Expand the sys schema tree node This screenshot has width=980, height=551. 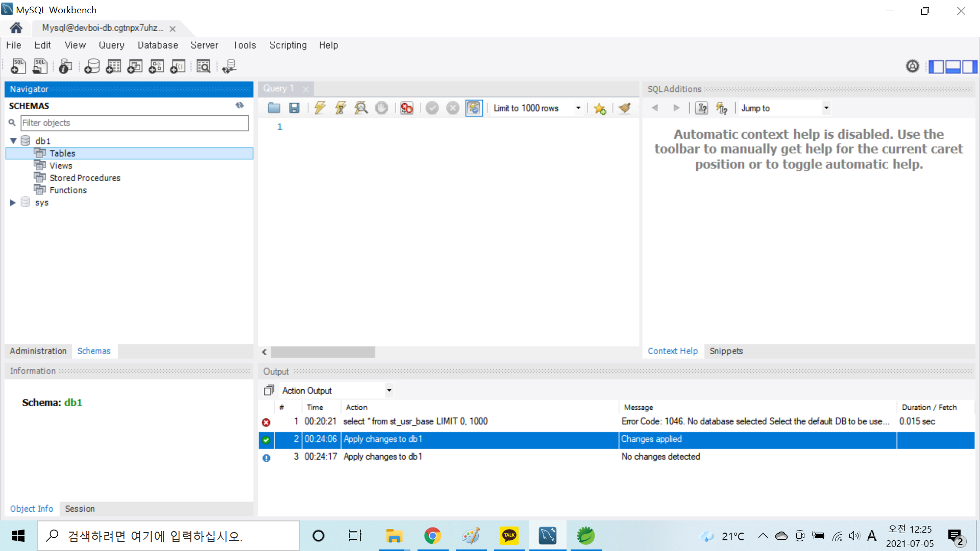click(x=13, y=203)
